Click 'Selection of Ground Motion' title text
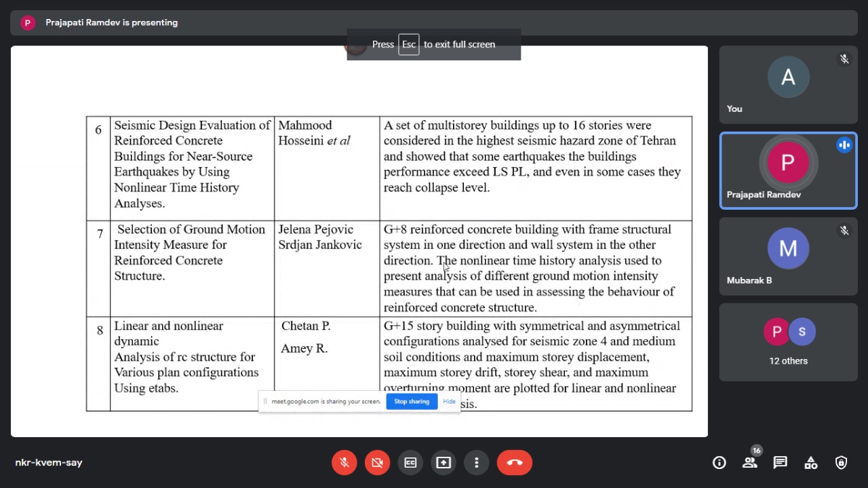868x488 pixels. [x=191, y=229]
